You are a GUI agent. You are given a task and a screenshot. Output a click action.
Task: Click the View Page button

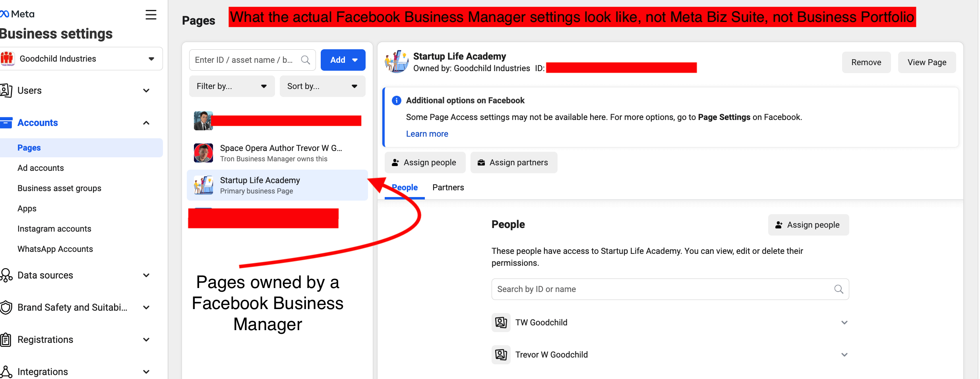point(927,62)
